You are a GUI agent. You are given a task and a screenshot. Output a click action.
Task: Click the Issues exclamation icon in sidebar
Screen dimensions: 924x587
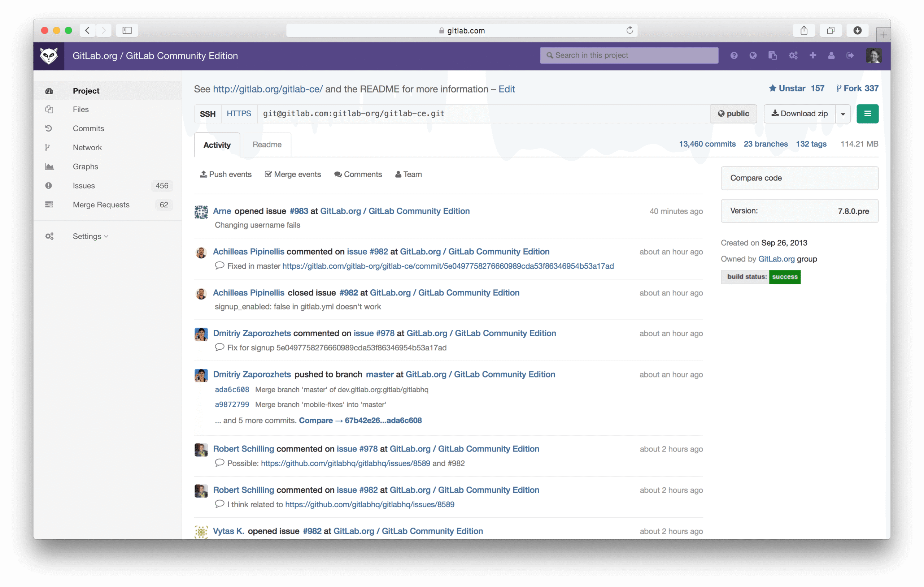[48, 186]
